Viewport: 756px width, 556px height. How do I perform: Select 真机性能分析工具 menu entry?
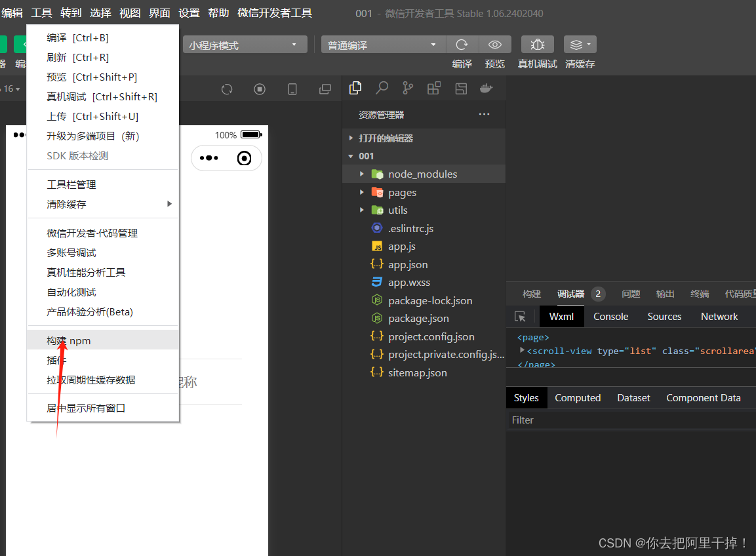point(103,273)
